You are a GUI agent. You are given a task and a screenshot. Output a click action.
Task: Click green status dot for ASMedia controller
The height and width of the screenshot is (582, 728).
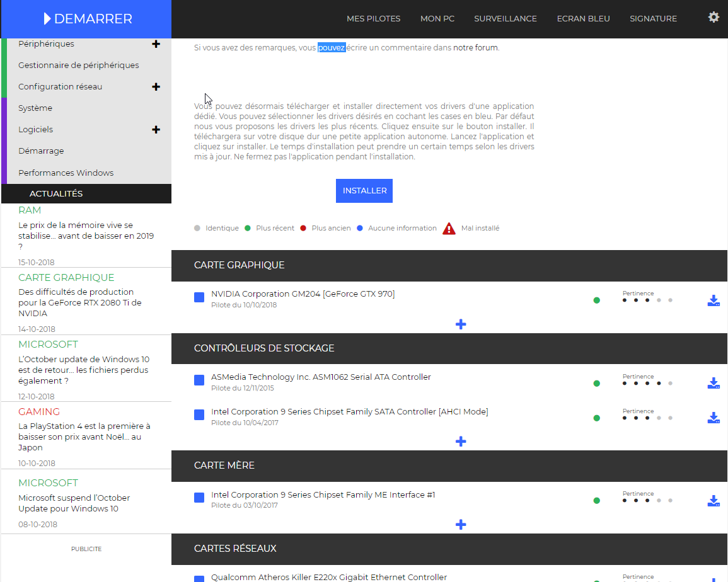point(597,384)
